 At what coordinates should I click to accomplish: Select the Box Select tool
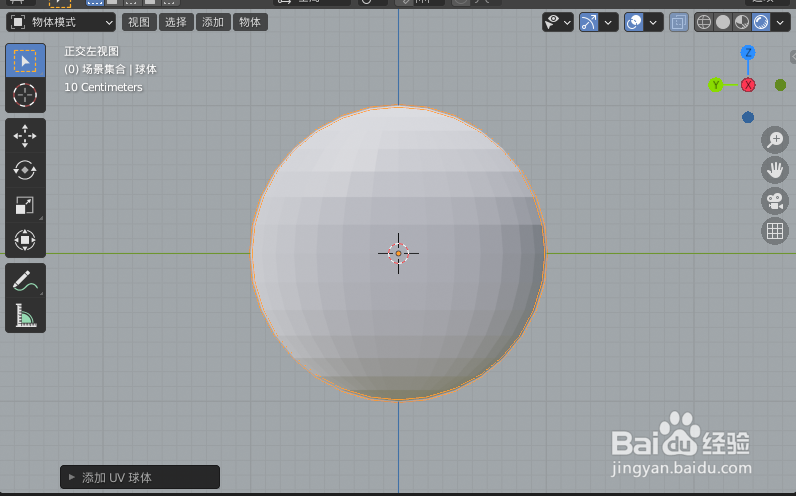click(x=25, y=61)
